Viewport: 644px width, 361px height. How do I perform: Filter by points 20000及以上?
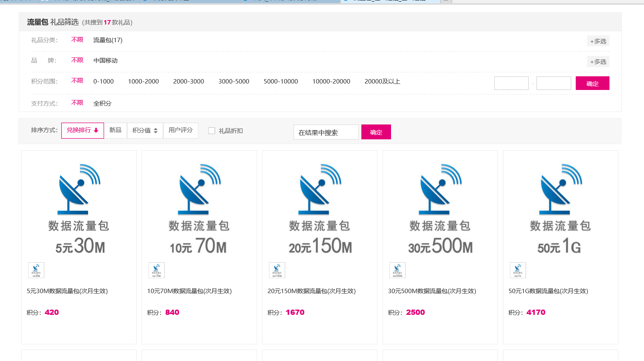point(382,82)
